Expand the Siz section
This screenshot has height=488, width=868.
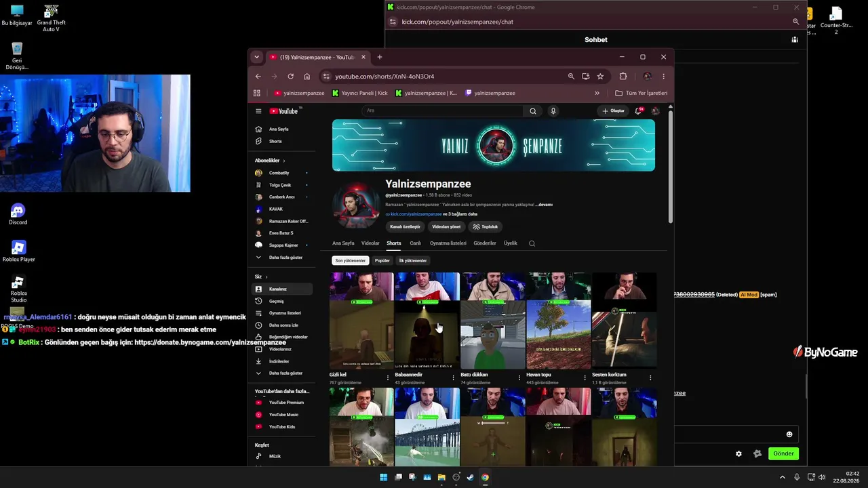[x=261, y=277]
